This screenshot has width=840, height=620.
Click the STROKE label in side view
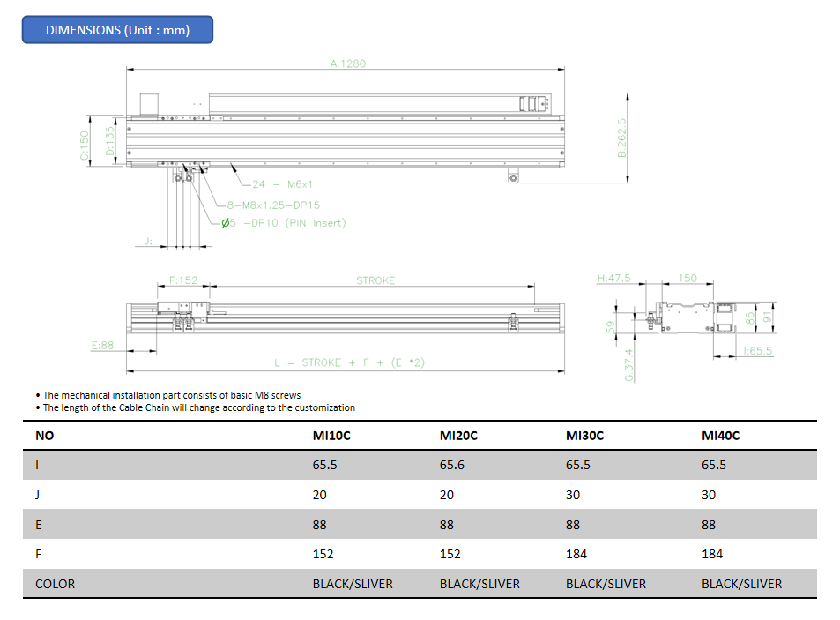click(375, 280)
